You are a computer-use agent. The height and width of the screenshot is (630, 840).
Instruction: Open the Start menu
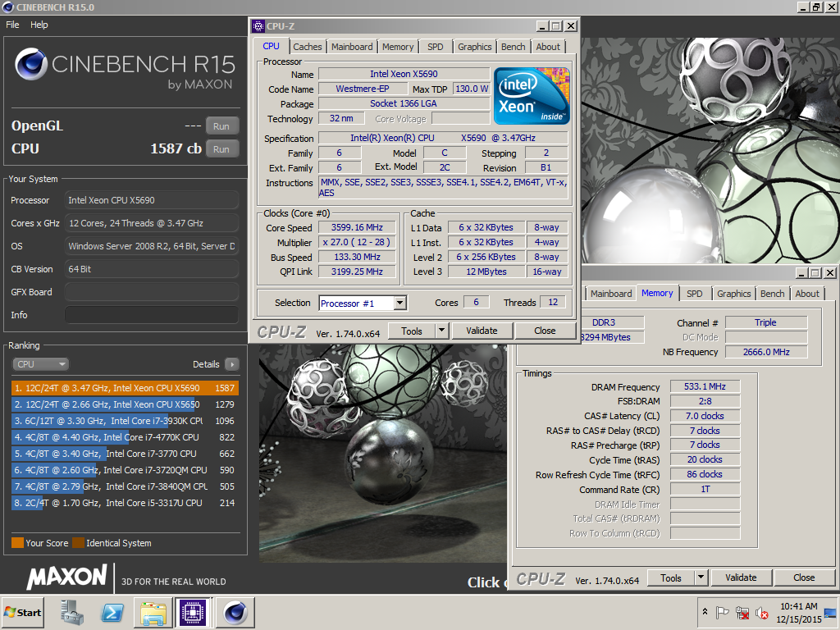coord(22,612)
